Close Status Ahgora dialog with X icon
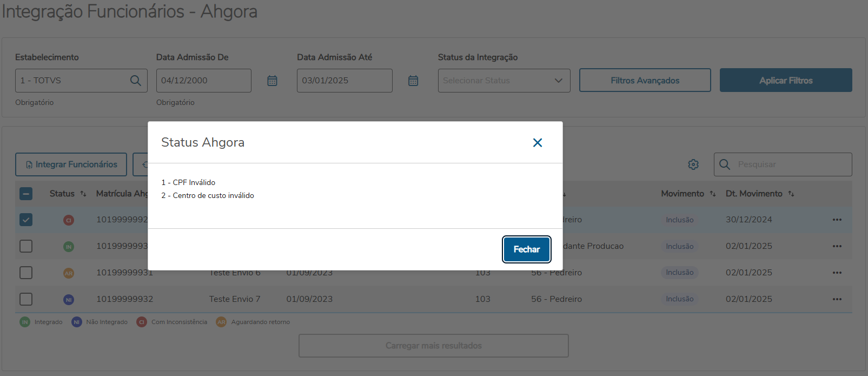 537,142
